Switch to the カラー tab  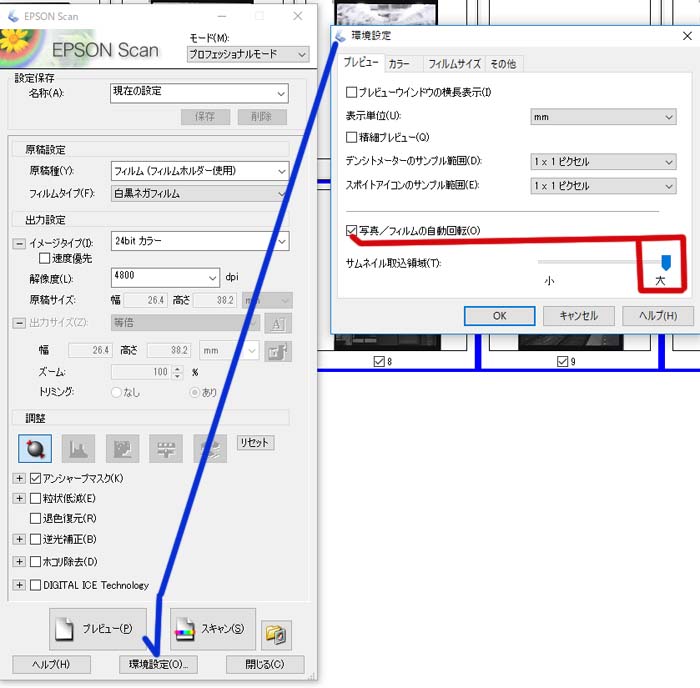(x=399, y=64)
